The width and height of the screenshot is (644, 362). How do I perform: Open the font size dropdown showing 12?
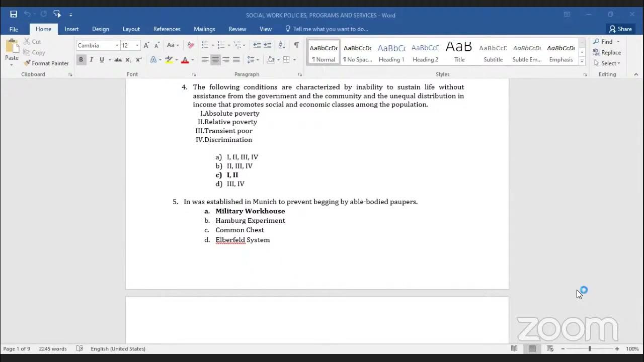137,45
